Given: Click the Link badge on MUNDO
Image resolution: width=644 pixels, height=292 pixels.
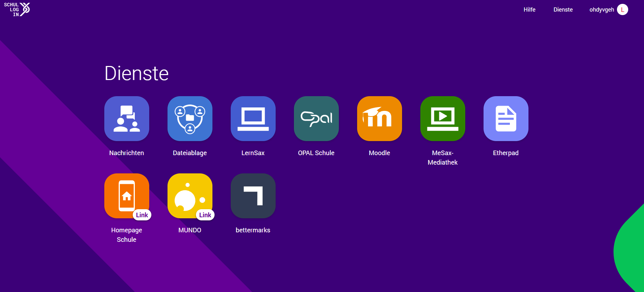Looking at the screenshot, I should (x=205, y=215).
